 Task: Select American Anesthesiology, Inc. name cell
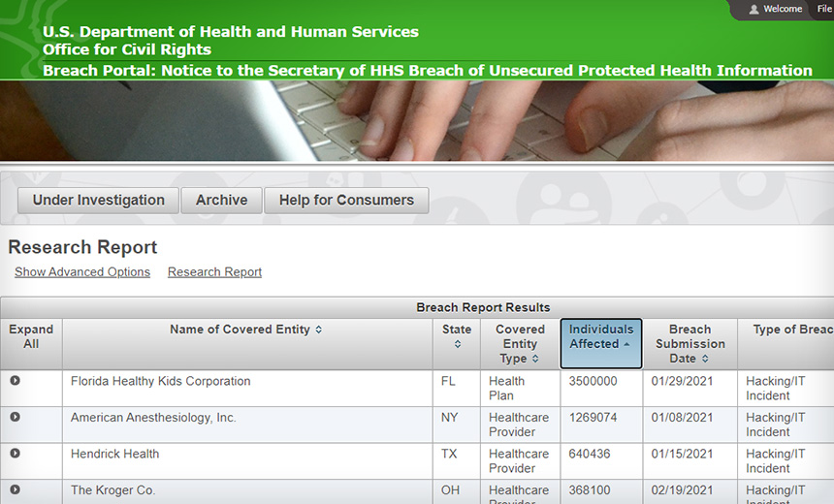(x=247, y=425)
